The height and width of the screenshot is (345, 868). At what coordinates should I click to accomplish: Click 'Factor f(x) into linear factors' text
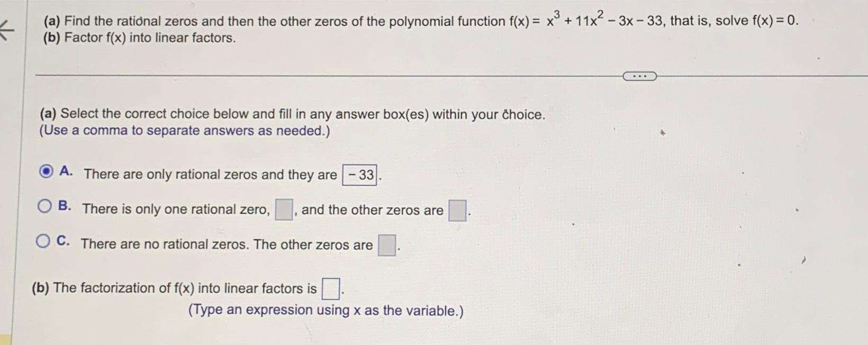(x=138, y=38)
